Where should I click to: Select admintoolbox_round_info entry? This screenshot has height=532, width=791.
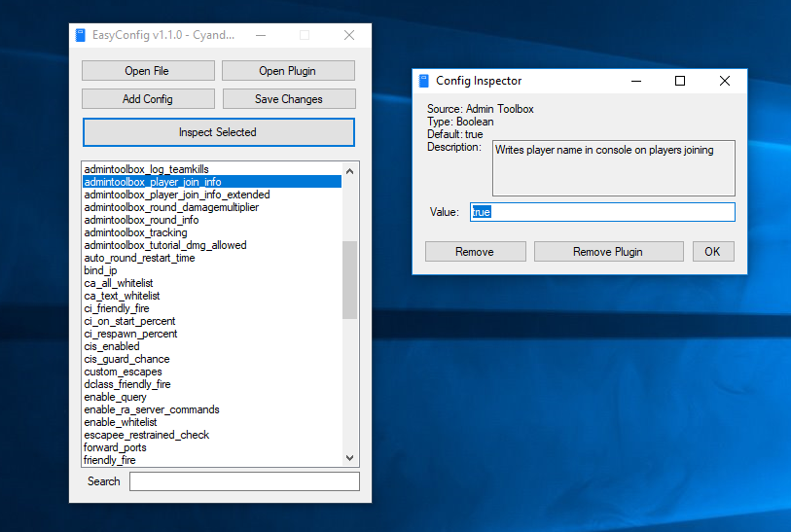[212, 220]
